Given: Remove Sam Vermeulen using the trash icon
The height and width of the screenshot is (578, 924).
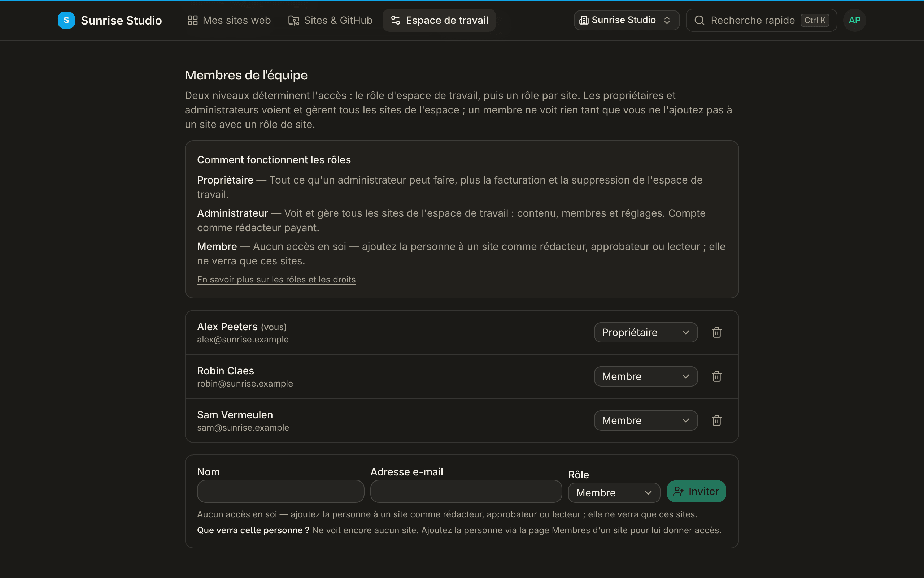Looking at the screenshot, I should point(717,420).
